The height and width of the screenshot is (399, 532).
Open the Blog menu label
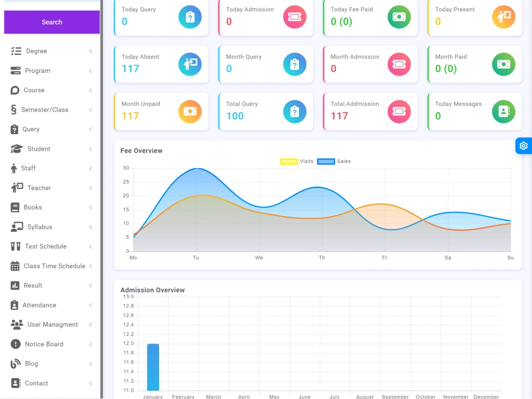point(31,364)
